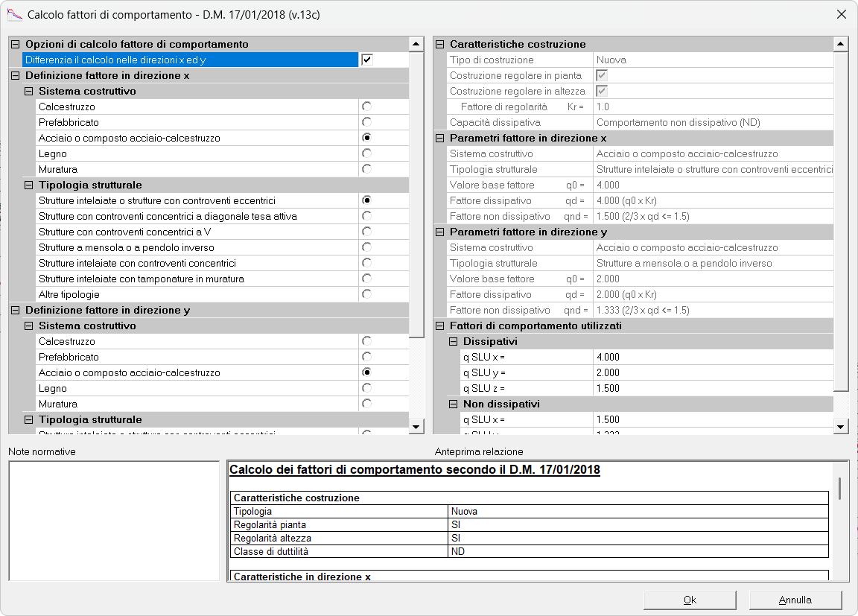
Task: Collapse Opzioni di calcolo fattore di comportamento
Action: tap(16, 44)
